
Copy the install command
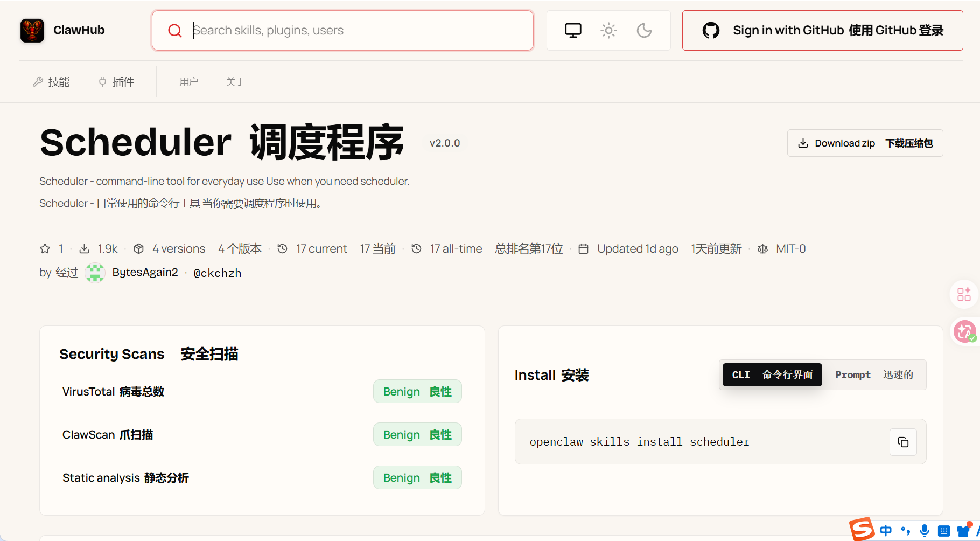coord(903,442)
